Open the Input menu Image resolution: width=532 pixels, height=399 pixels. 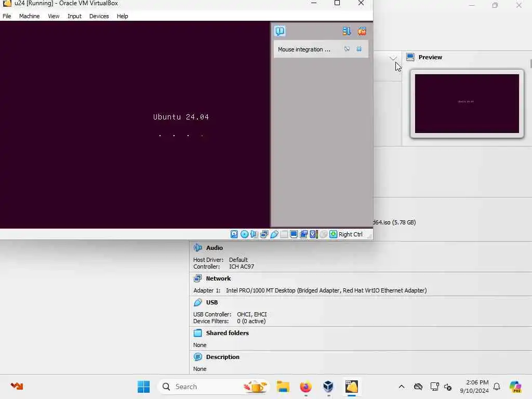point(74,16)
